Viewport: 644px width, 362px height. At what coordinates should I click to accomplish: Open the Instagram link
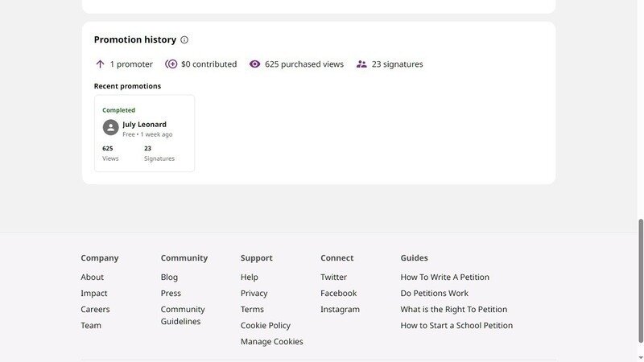[340, 310]
